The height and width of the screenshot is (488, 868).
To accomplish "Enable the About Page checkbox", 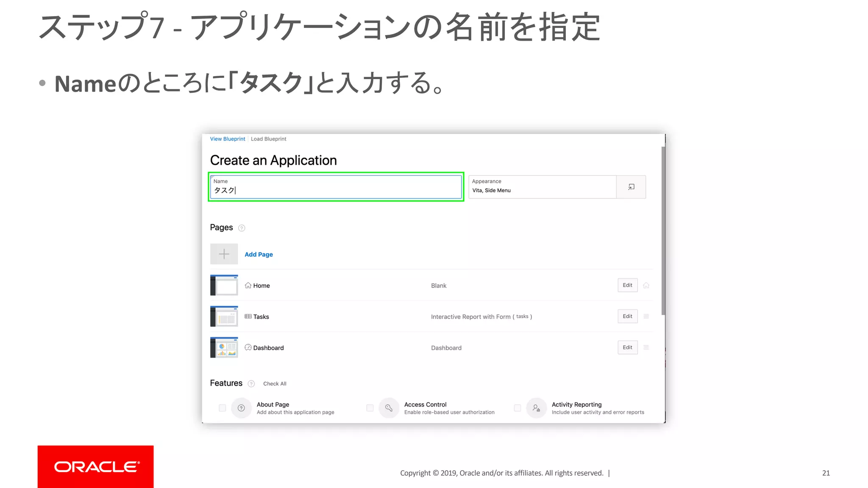I will (x=222, y=408).
